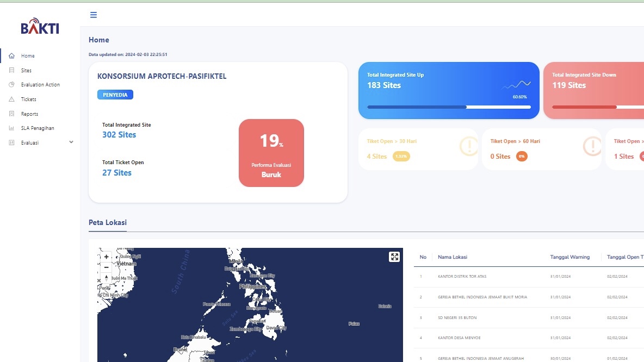Sort table by Nama Lokasi column header
This screenshot has height=362, width=644.
[453, 257]
